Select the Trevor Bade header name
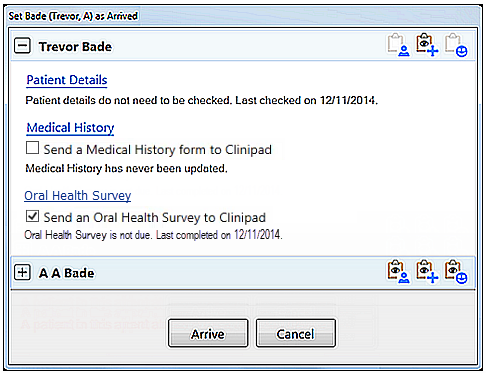The height and width of the screenshot is (373, 486). 75,47
